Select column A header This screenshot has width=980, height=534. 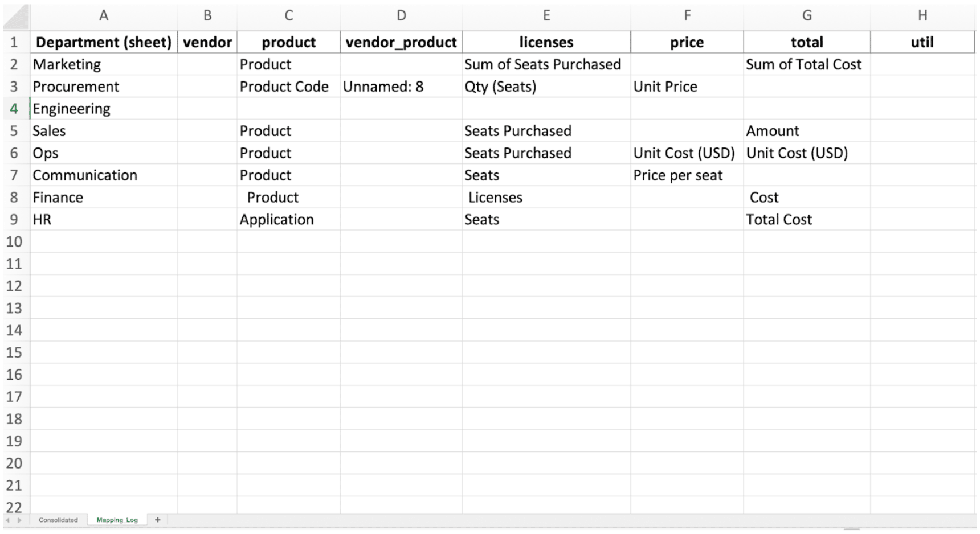point(104,16)
